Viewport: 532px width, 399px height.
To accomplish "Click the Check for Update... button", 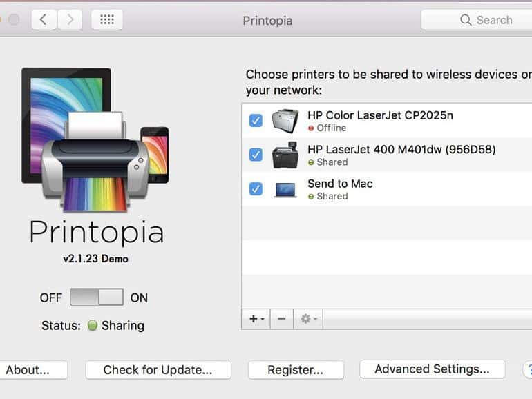I will coord(158,370).
